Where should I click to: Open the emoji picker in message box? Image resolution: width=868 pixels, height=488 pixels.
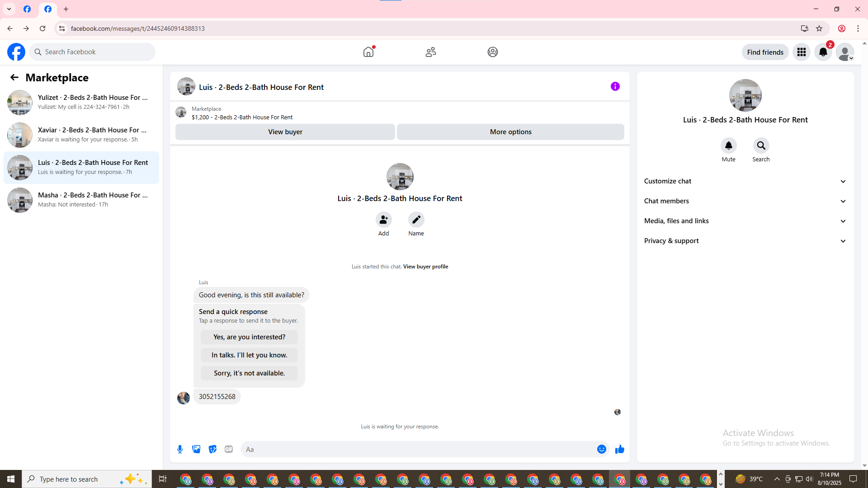click(x=601, y=449)
